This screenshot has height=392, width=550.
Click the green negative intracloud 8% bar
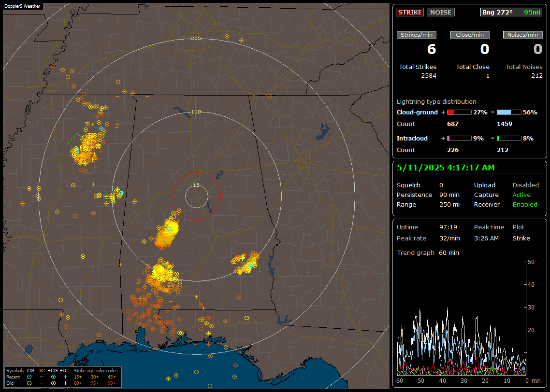tap(509, 139)
